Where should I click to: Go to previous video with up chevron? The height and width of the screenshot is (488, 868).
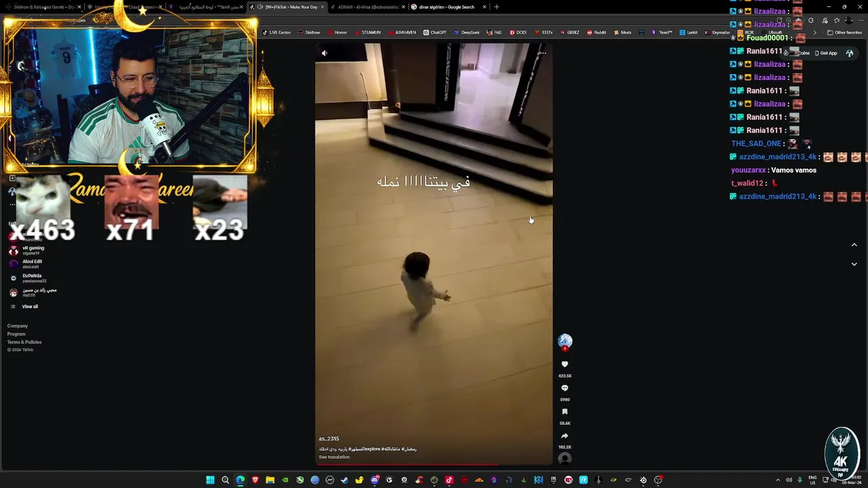click(x=854, y=245)
